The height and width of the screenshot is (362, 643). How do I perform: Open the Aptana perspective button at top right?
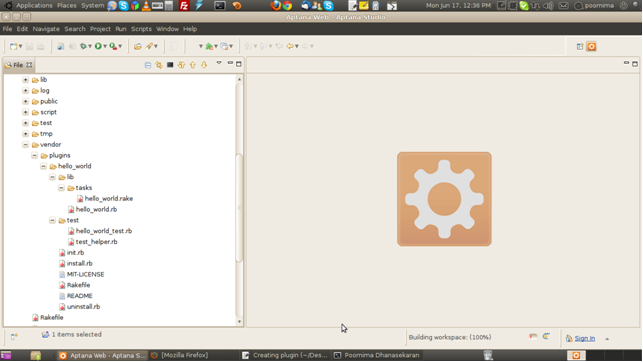coord(591,46)
